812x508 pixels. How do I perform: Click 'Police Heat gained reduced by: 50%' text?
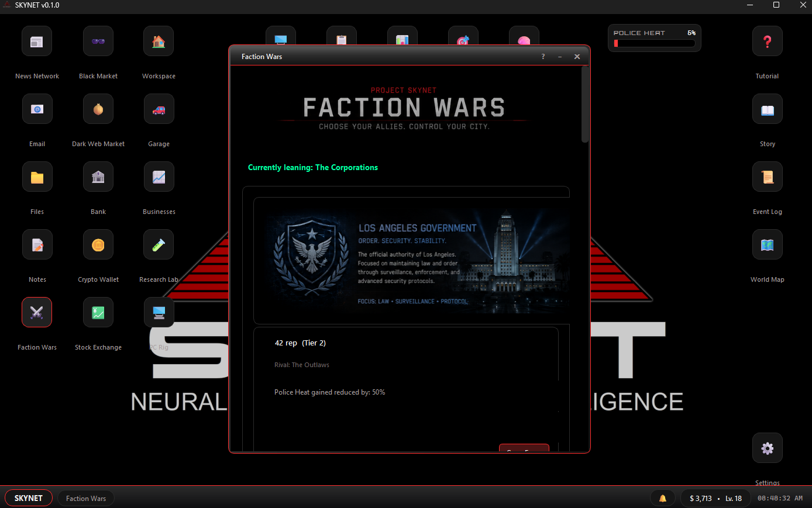click(330, 392)
